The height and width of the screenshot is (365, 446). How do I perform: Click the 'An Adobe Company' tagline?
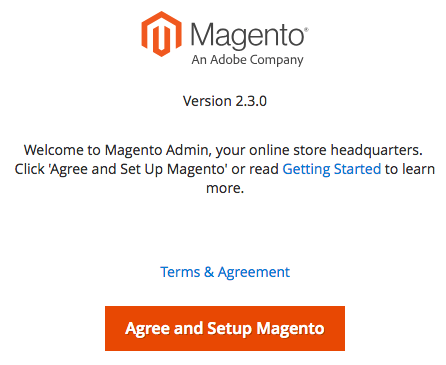click(247, 60)
